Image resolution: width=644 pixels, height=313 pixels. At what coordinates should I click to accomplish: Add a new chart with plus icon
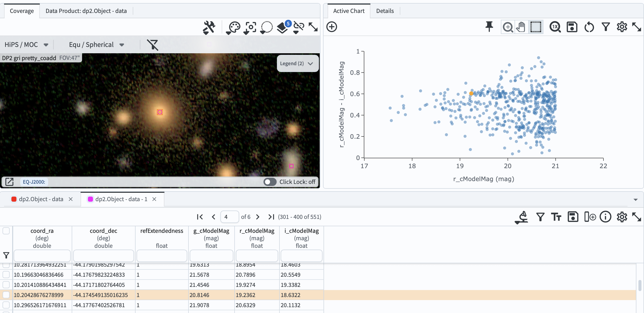click(x=332, y=27)
